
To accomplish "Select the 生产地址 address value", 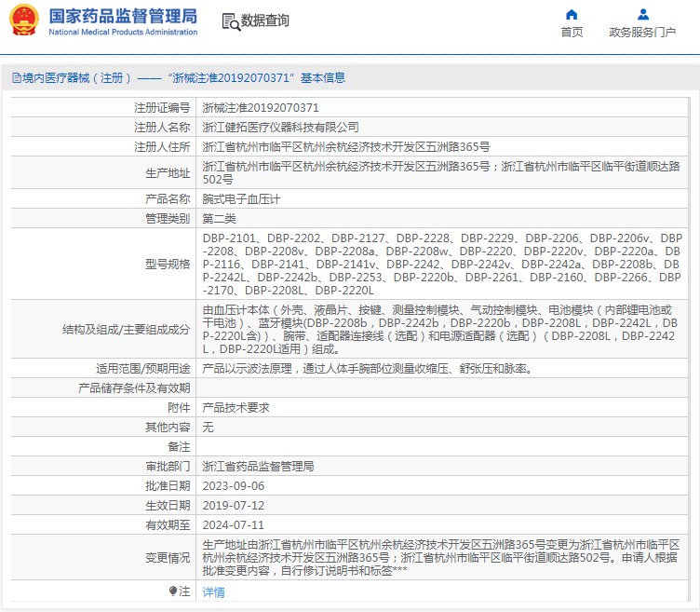I will pyautogui.click(x=441, y=173).
